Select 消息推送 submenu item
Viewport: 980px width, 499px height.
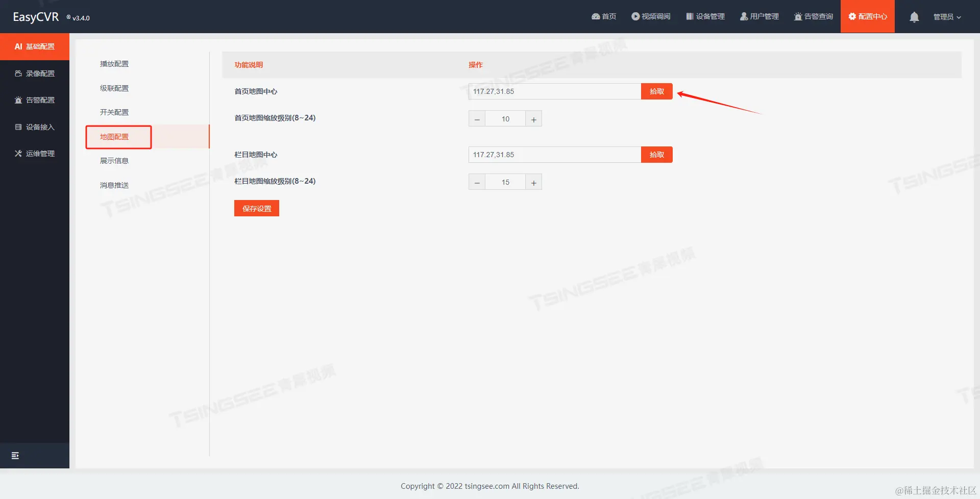click(x=114, y=185)
